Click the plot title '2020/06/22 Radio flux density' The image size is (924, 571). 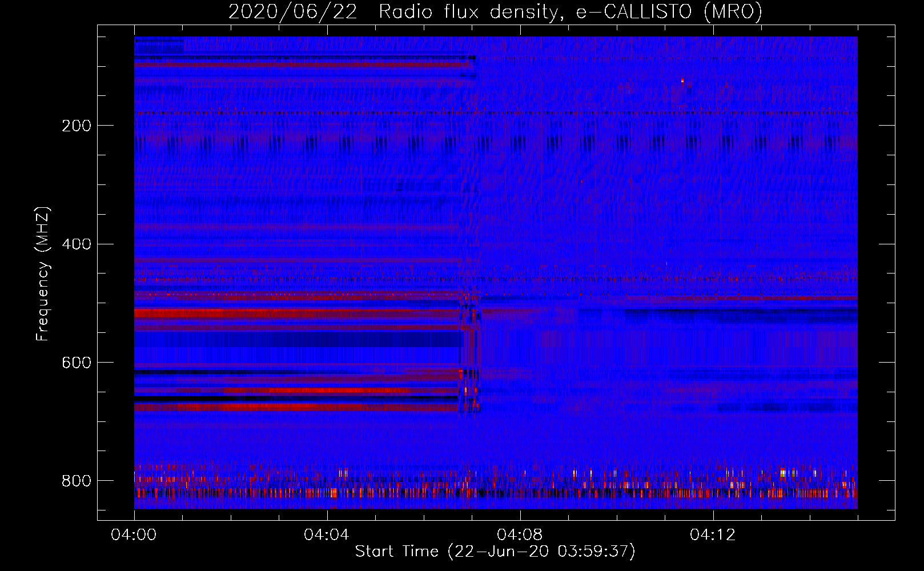(x=495, y=11)
